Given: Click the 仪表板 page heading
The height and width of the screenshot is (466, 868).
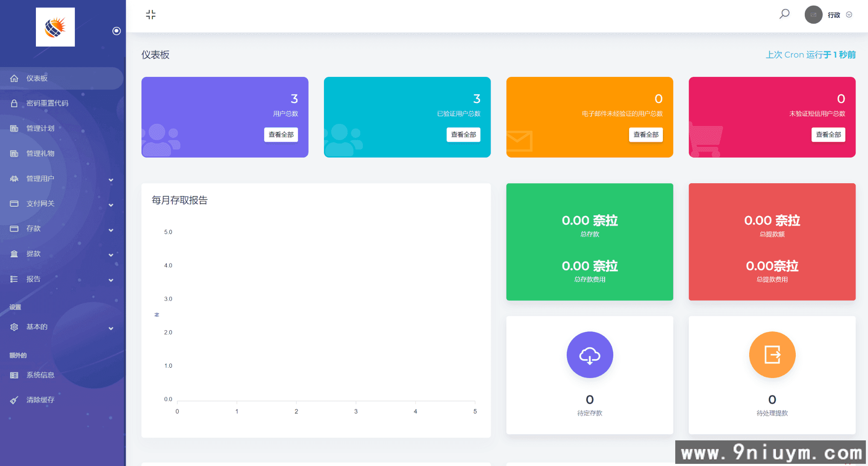Looking at the screenshot, I should point(156,55).
